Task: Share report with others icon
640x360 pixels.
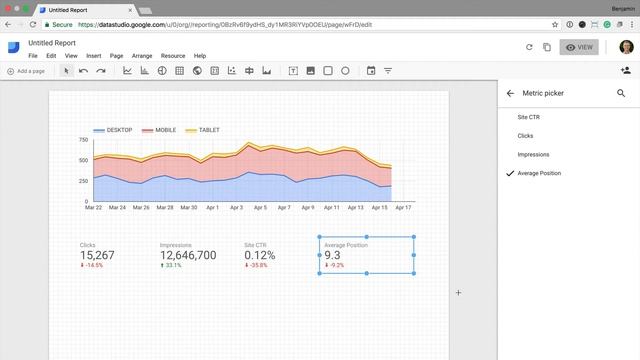Action: click(626, 71)
